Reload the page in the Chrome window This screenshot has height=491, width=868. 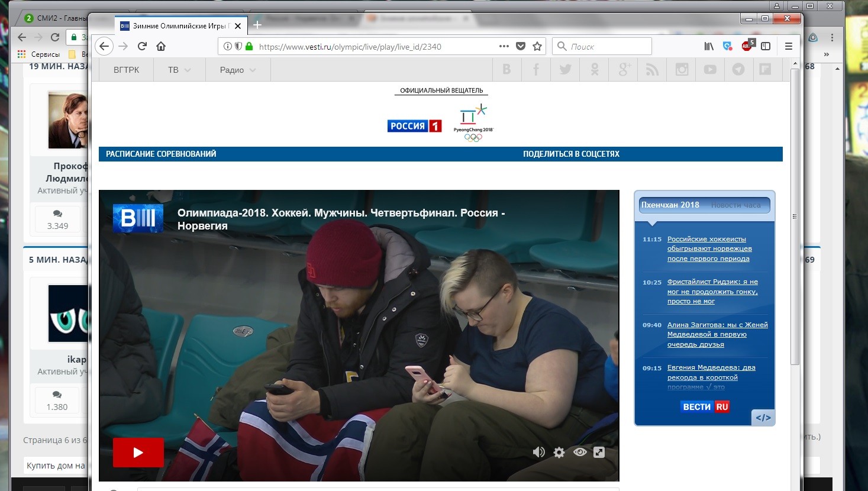(55, 37)
